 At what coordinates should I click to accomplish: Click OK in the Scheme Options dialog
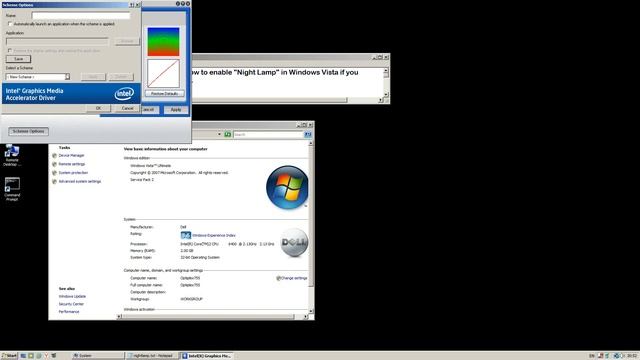(98, 108)
